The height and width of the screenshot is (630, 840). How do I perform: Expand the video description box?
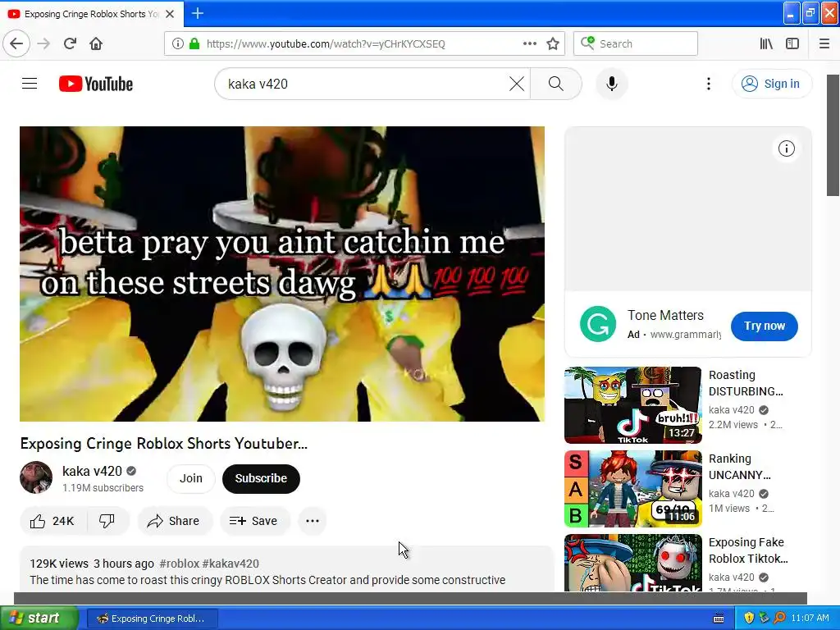coord(286,569)
